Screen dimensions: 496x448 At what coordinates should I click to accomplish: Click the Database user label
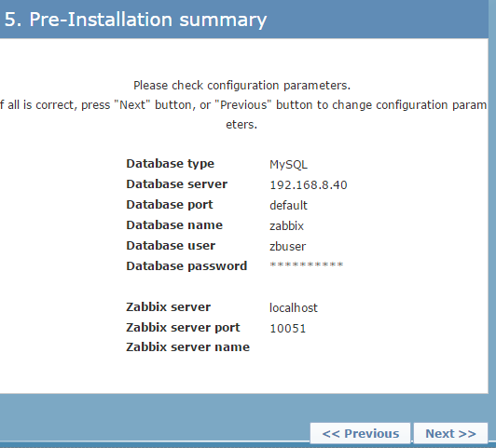point(171,246)
